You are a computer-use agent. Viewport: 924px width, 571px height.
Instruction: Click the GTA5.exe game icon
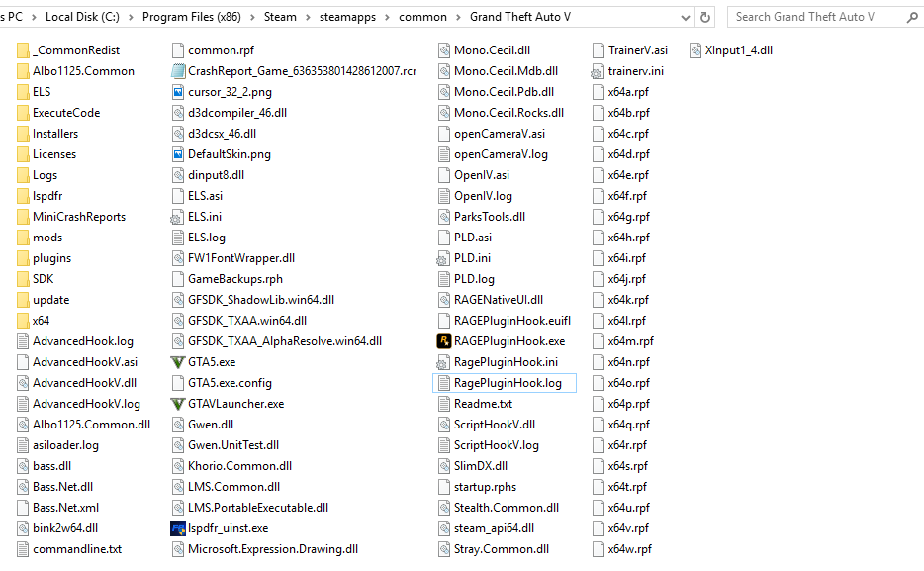click(177, 362)
